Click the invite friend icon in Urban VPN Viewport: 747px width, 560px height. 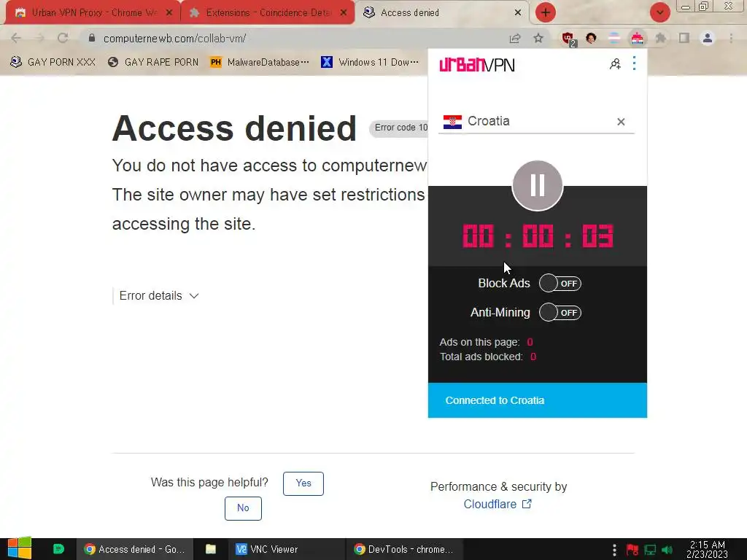(615, 64)
